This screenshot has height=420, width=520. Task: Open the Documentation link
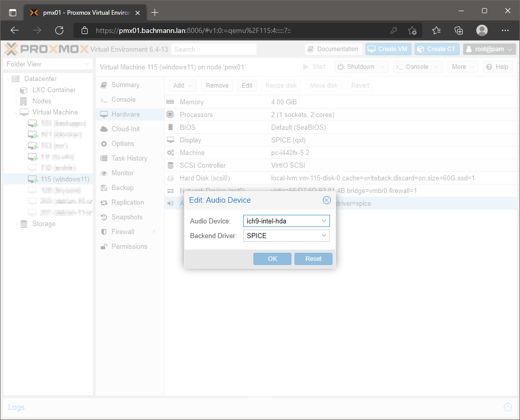[x=333, y=49]
